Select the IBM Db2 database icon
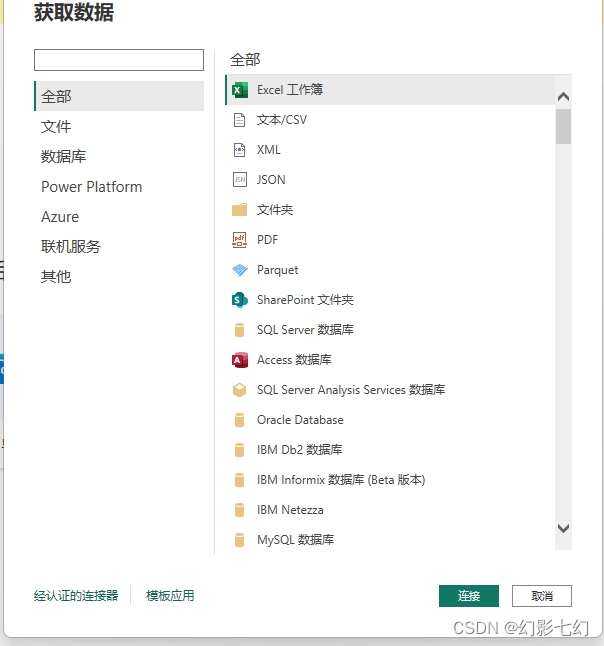This screenshot has height=646, width=604. tap(239, 450)
